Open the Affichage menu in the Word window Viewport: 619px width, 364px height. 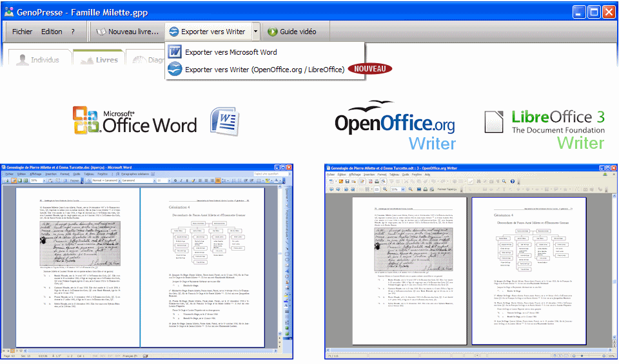[x=35, y=174]
